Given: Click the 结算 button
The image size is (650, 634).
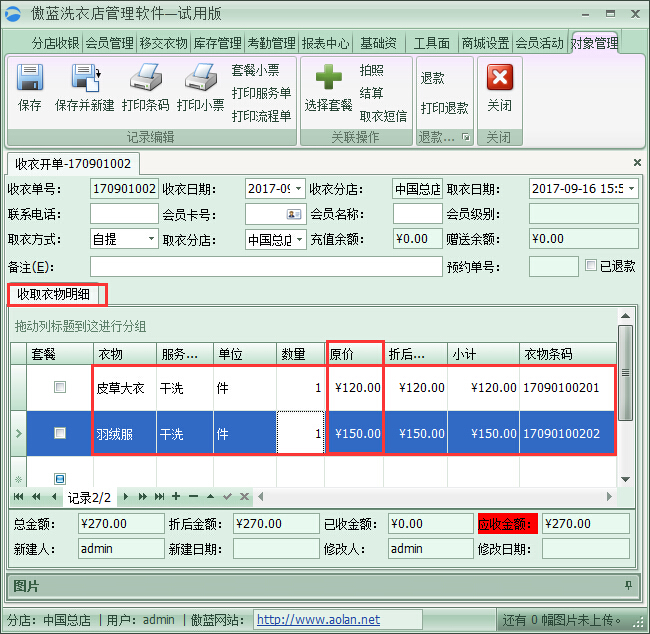Looking at the screenshot, I should [x=371, y=93].
